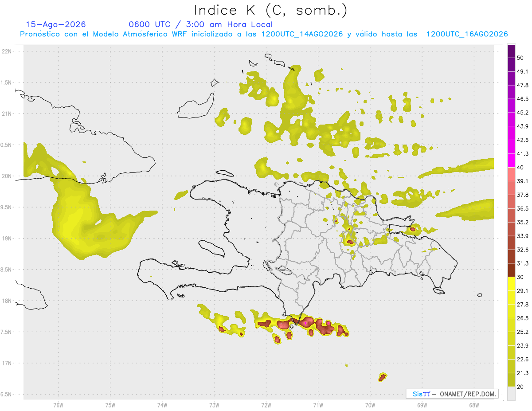Click the isolated red-cored cell near 17N 70W
The height and width of the screenshot is (411, 532).
pos(383,377)
